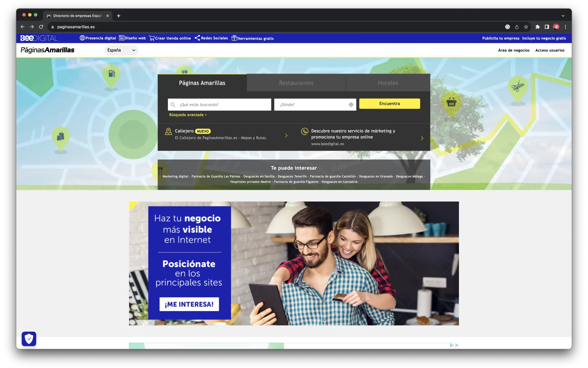Open Desguaces en Granada link
The image size is (588, 368).
click(x=375, y=176)
